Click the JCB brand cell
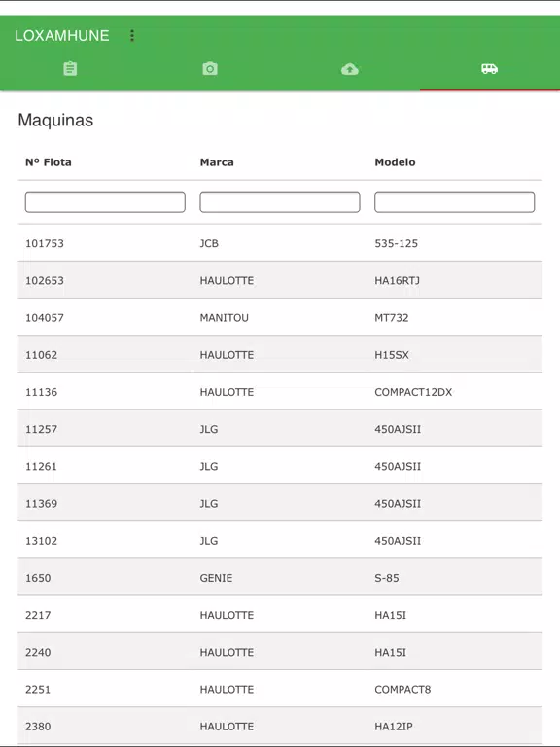Image resolution: width=560 pixels, height=747 pixels. tap(209, 243)
